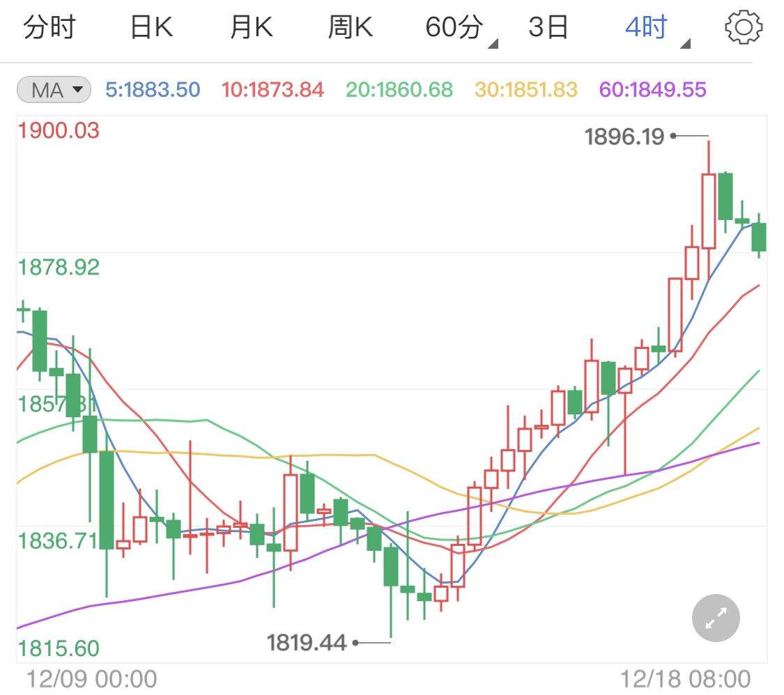Viewport: 784px width, 695px height.
Task: Click the axis label 1836.71
Action: (x=58, y=540)
